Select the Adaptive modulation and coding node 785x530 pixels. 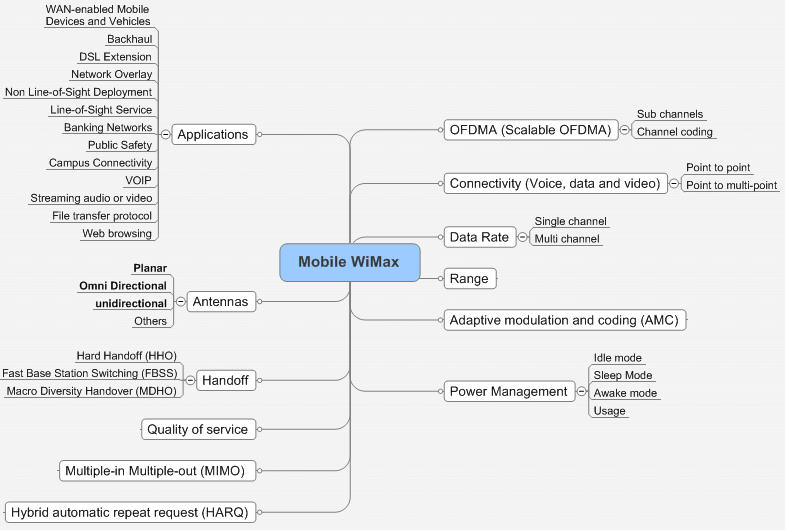point(565,320)
